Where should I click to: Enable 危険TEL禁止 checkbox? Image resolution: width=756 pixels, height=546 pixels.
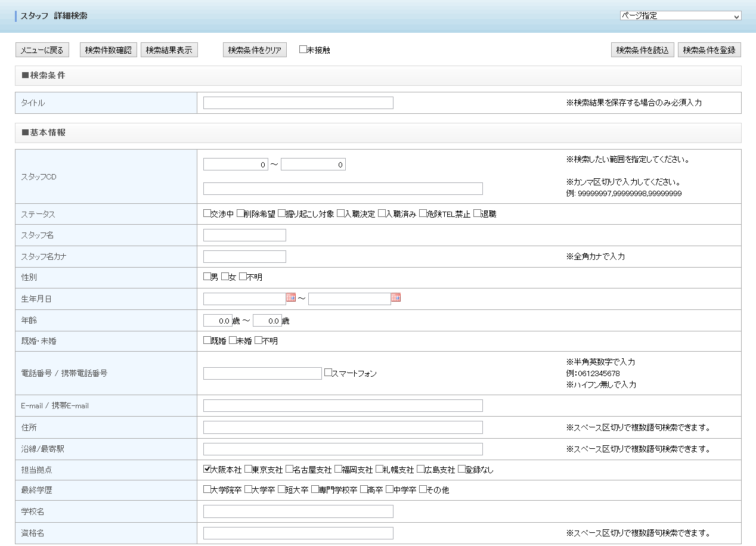(423, 213)
